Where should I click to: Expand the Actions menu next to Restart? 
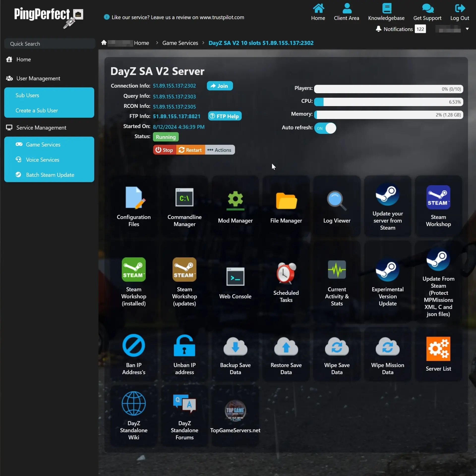point(220,150)
